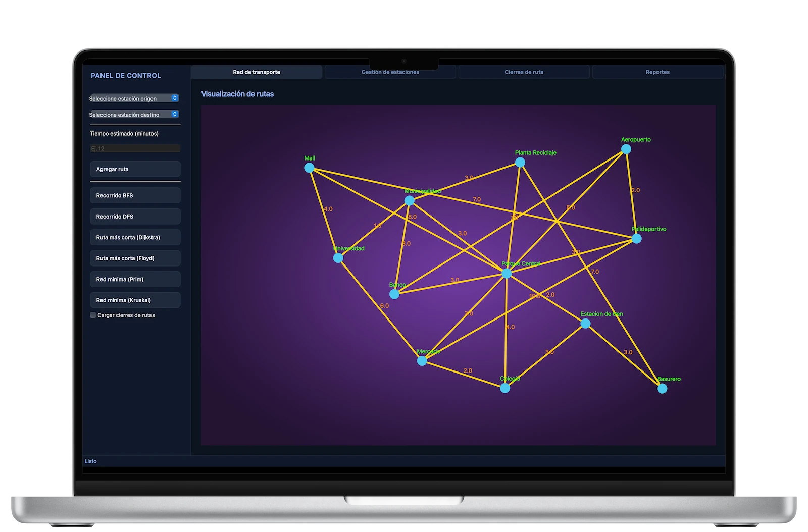The image size is (808, 532).
Task: Select the Mall station node
Action: pyautogui.click(x=310, y=168)
